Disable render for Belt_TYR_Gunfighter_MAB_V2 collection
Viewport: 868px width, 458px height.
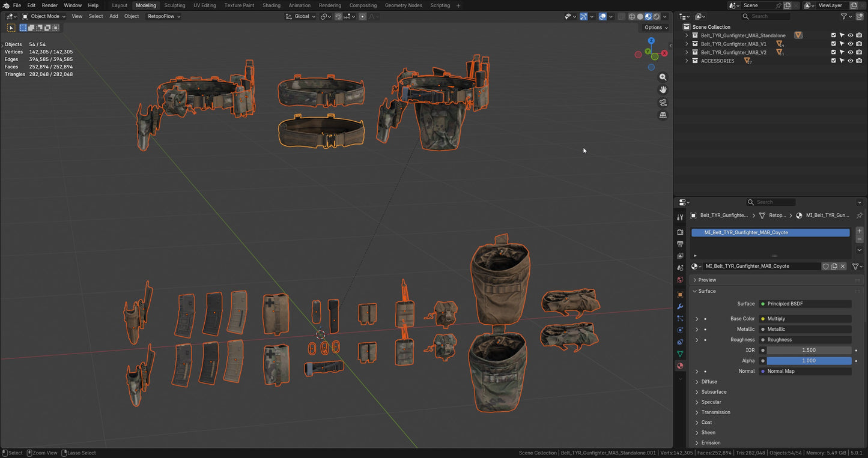coord(859,53)
